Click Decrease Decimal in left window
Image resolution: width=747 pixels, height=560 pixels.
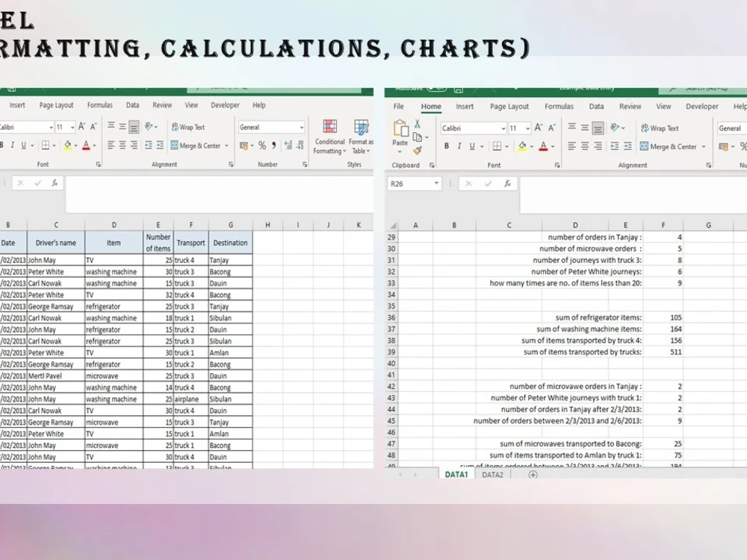[x=300, y=146]
